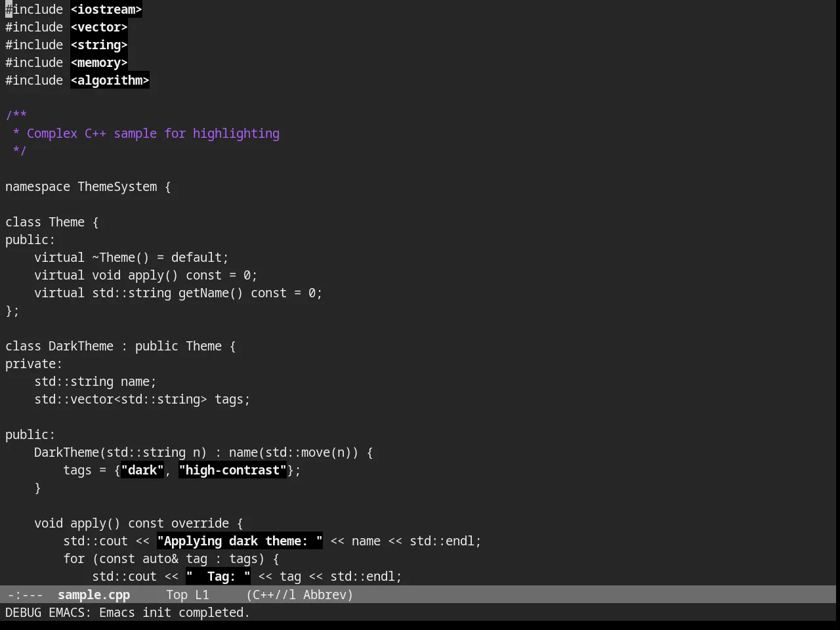Click the "Applying dark theme: " string literal
The width and height of the screenshot is (840, 630).
(240, 541)
